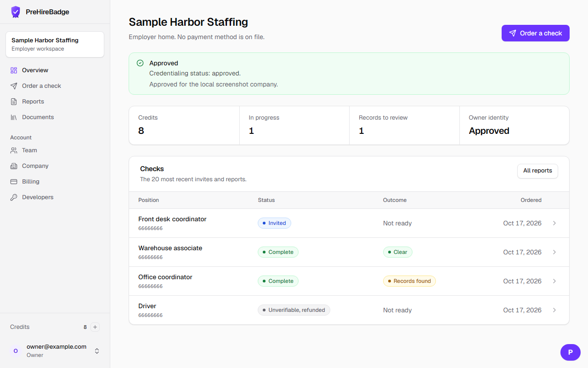Click the Position column header
This screenshot has width=588, height=368.
(148, 200)
